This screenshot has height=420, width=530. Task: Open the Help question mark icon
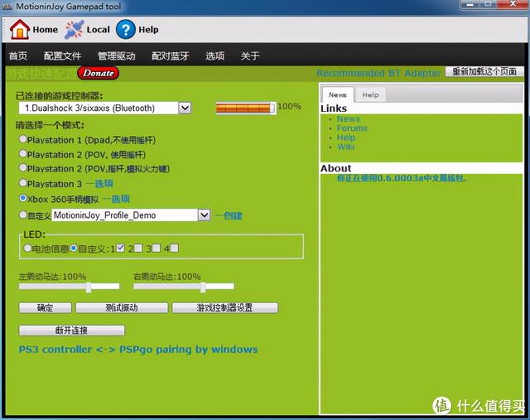tap(125, 30)
